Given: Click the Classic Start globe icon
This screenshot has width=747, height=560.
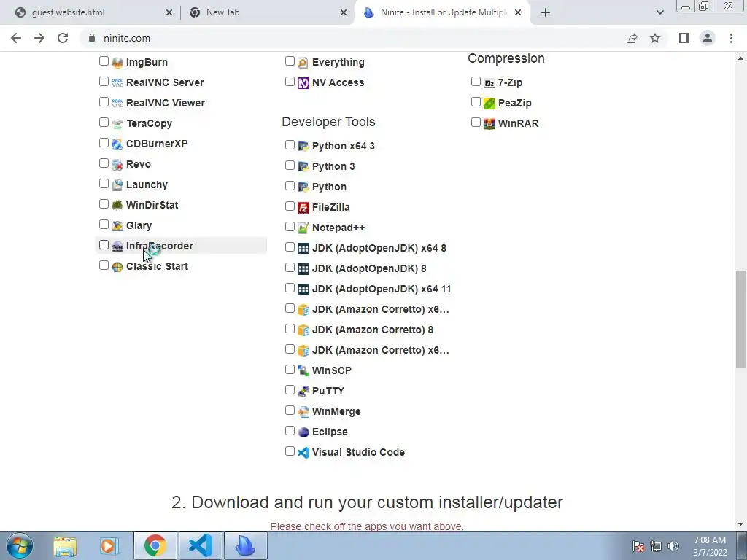Looking at the screenshot, I should click(117, 267).
